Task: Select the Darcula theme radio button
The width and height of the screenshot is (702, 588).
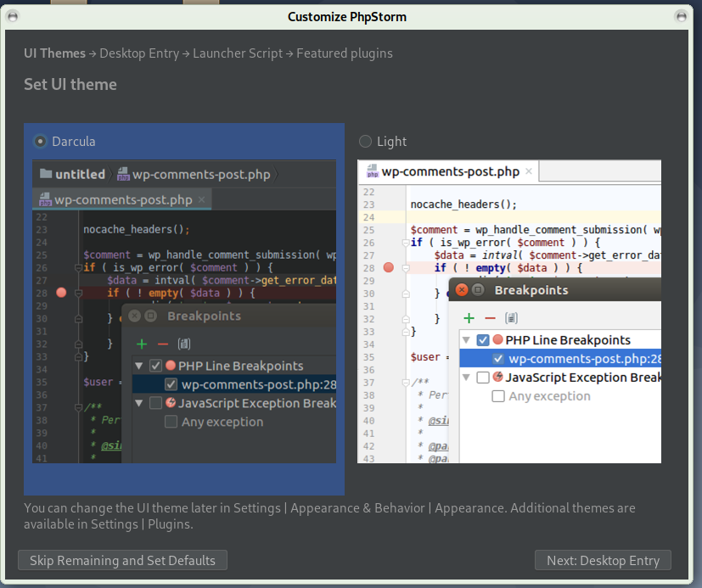Action: [40, 142]
